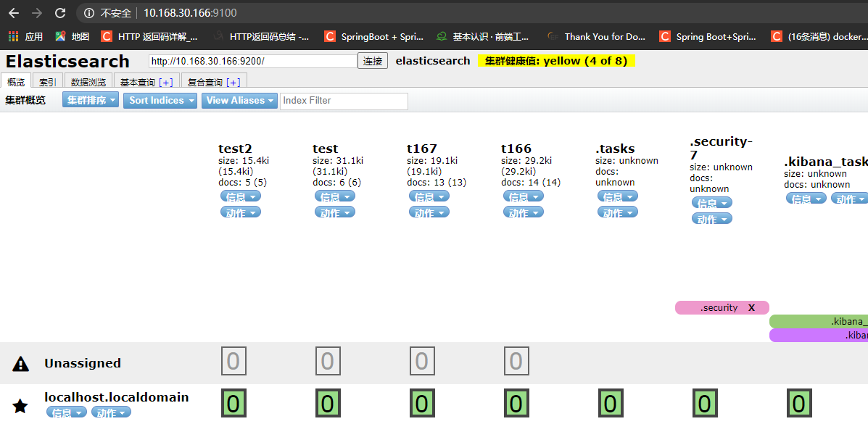The height and width of the screenshot is (424, 868).
Task: Click the Elasticsearch connection URL field
Action: [x=253, y=61]
